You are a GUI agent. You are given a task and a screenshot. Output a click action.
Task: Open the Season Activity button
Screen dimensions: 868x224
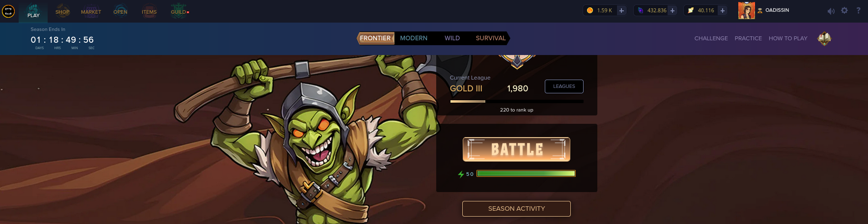[x=516, y=209]
